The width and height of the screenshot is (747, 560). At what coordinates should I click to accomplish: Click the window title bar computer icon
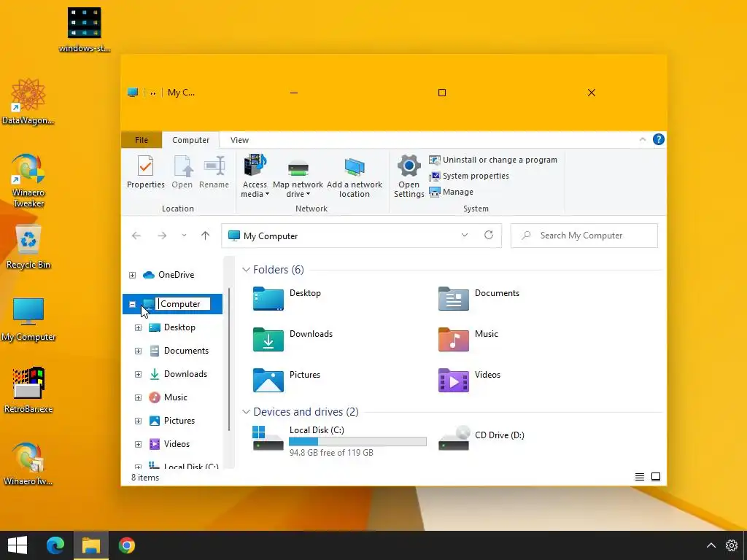[133, 93]
